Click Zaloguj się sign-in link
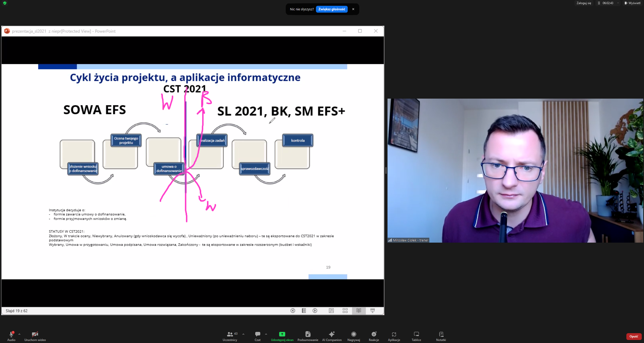644x343 pixels. [x=584, y=3]
